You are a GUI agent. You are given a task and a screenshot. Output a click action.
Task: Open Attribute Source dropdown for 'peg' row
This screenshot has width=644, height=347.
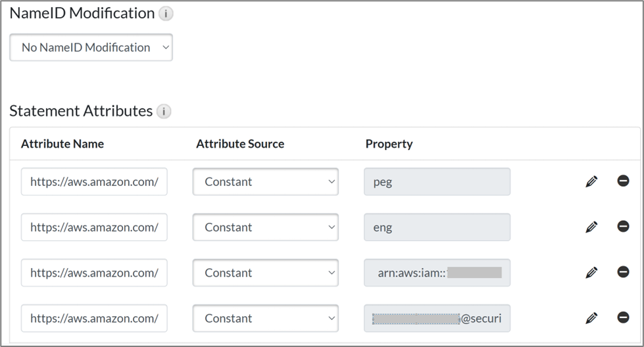pyautogui.click(x=266, y=182)
